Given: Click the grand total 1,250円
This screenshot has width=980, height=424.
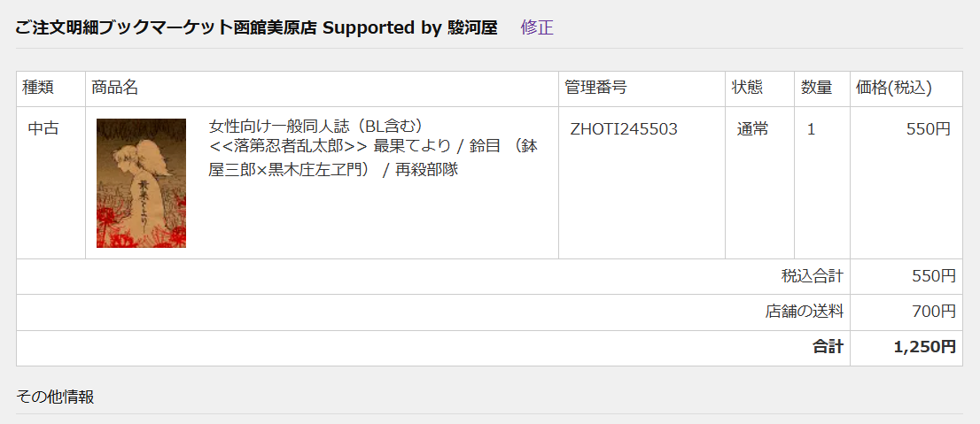Looking at the screenshot, I should click(925, 347).
